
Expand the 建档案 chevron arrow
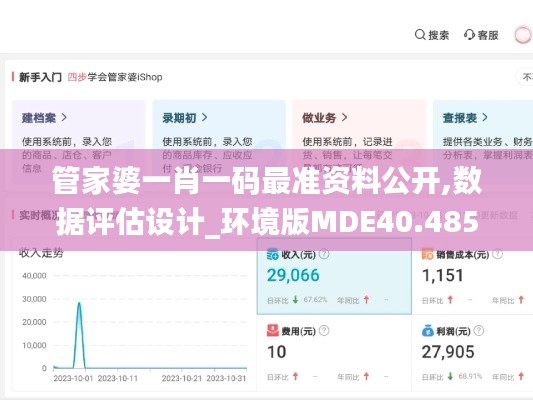tap(64, 118)
